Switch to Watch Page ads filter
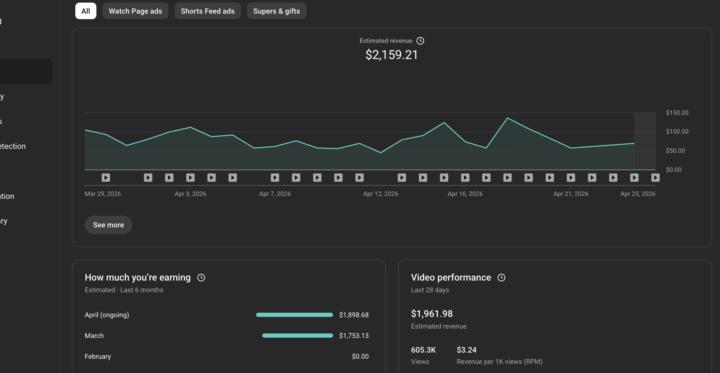720x373 pixels. [x=135, y=11]
